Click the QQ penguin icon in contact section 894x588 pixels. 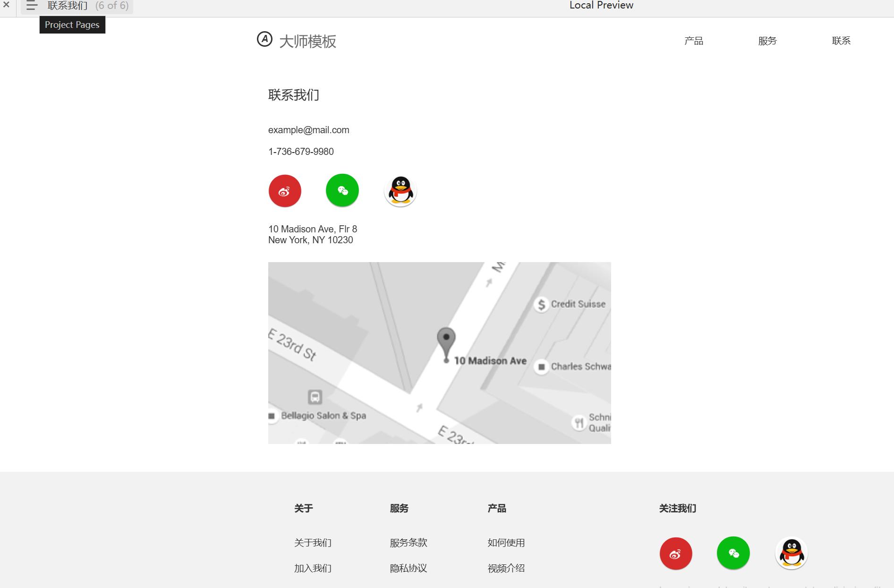point(400,191)
